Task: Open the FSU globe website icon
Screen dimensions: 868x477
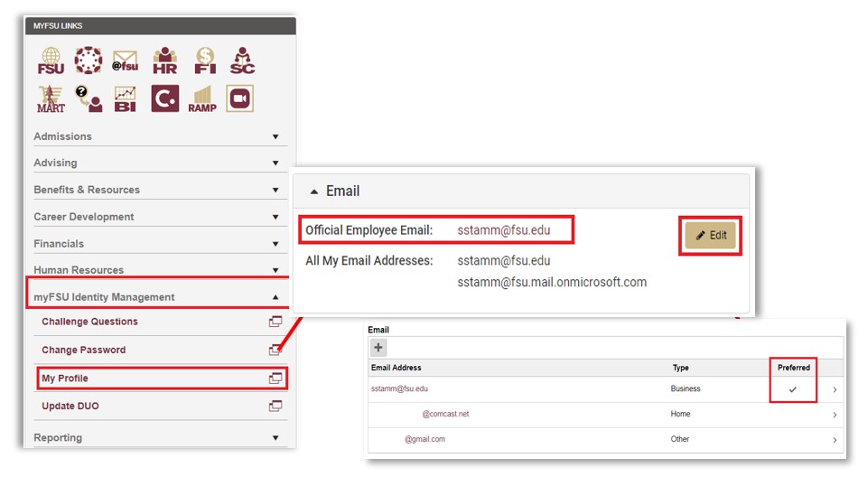Action: (x=51, y=60)
